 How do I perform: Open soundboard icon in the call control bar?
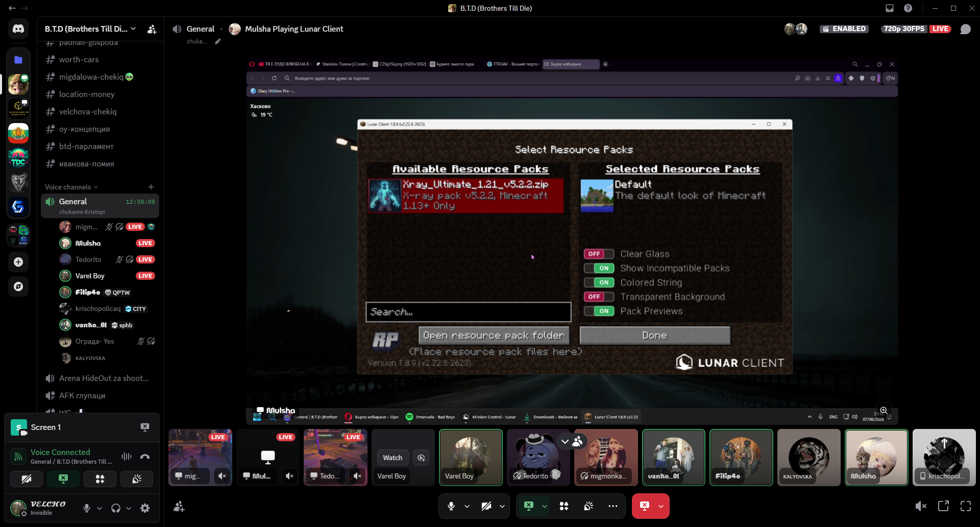pyautogui.click(x=589, y=506)
